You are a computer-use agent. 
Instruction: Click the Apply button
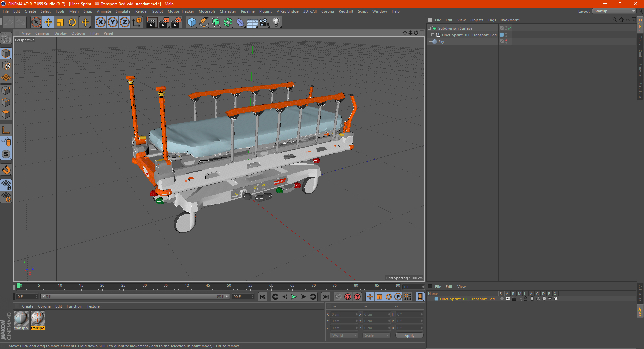click(x=409, y=335)
